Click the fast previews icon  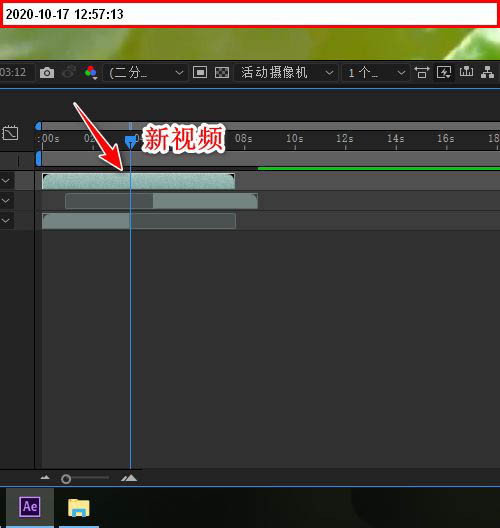coord(444,72)
